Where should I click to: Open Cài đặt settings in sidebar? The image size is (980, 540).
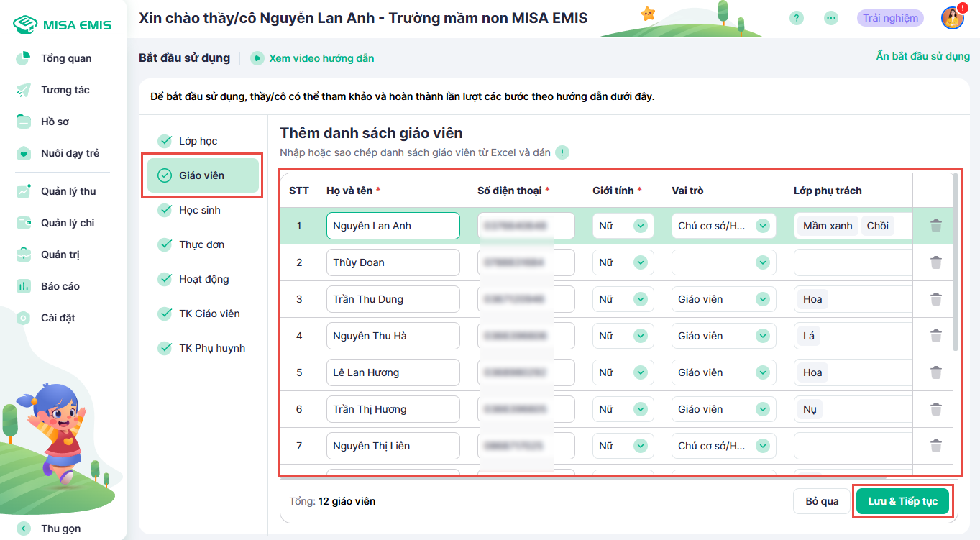[58, 318]
